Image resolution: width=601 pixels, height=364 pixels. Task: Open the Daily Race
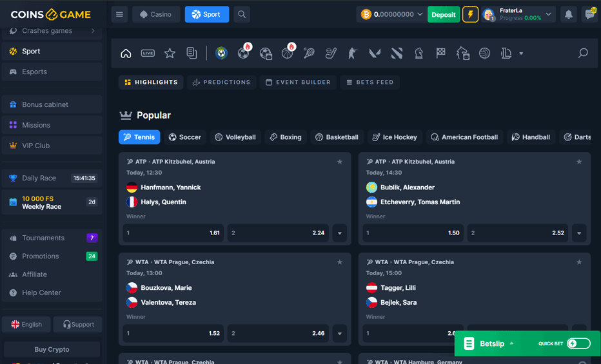(x=52, y=178)
